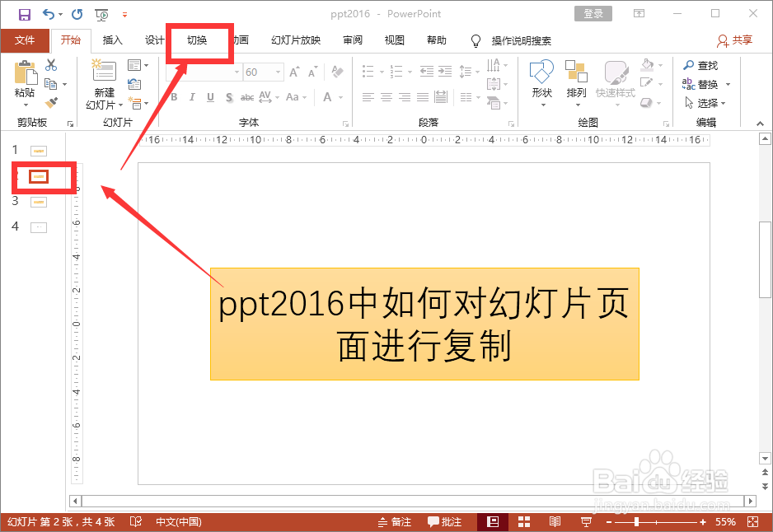Switch to Normal view in status bar

tap(493, 521)
